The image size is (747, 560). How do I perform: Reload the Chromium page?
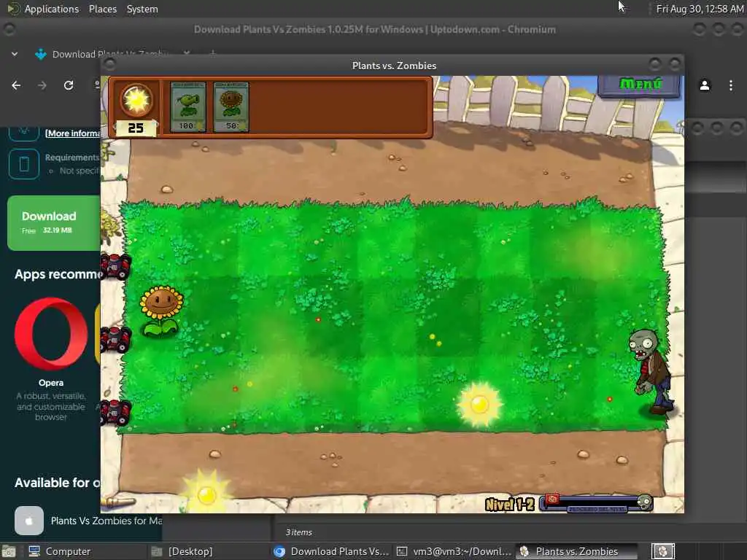(x=69, y=85)
